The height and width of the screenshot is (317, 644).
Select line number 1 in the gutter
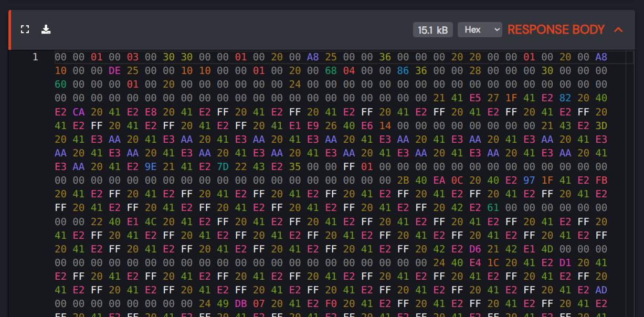coord(35,57)
